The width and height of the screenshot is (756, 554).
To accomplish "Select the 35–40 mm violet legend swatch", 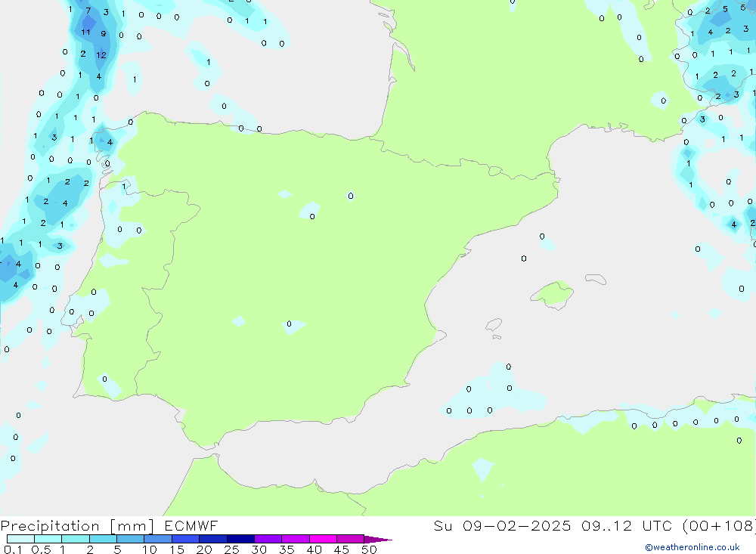I will point(296,539).
